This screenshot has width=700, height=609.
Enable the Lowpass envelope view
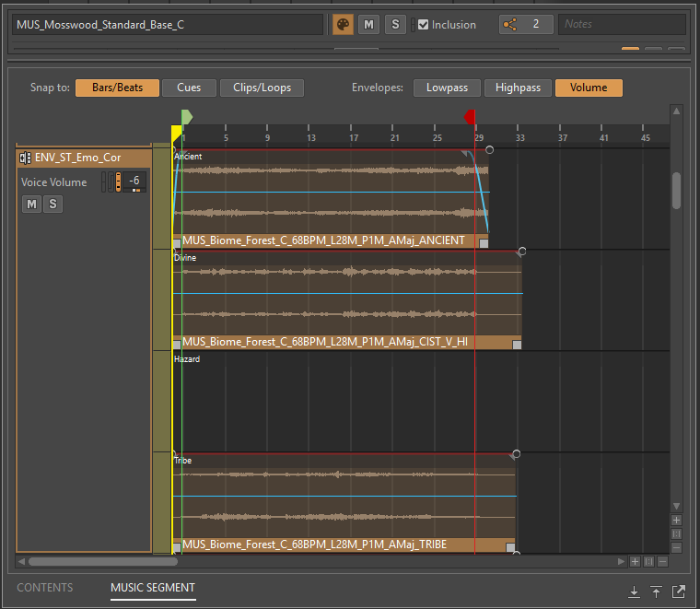[447, 88]
